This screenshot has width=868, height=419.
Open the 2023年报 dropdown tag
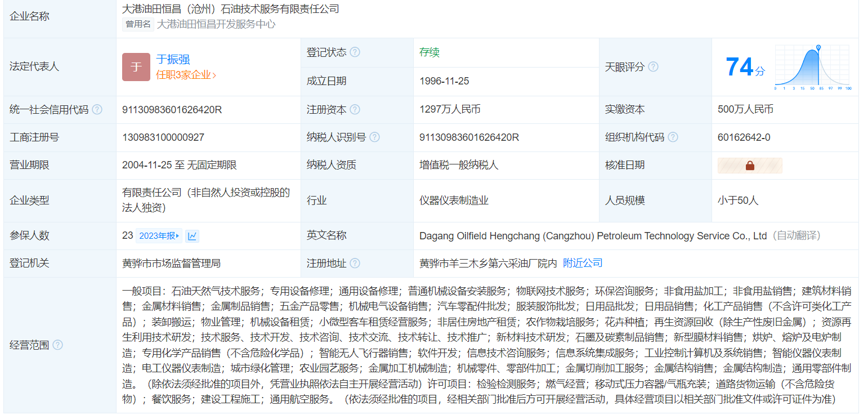tap(159, 236)
